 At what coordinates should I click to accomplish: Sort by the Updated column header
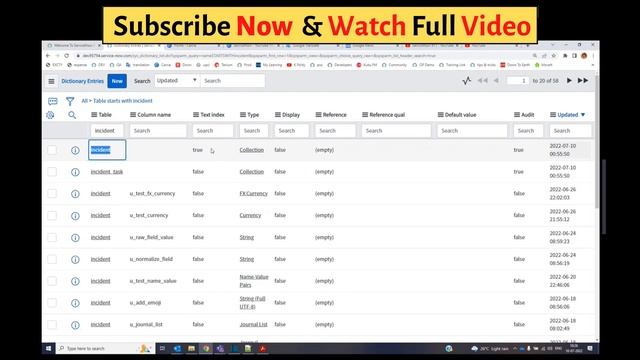point(568,115)
